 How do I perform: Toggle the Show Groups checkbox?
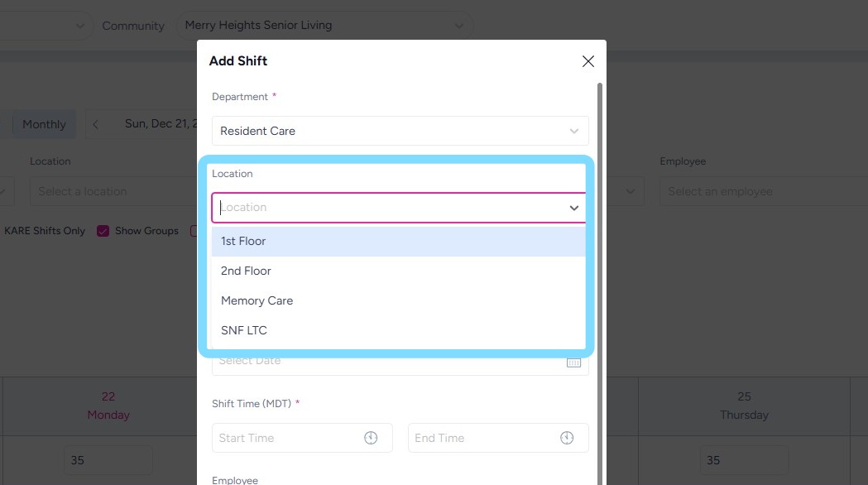pos(103,231)
